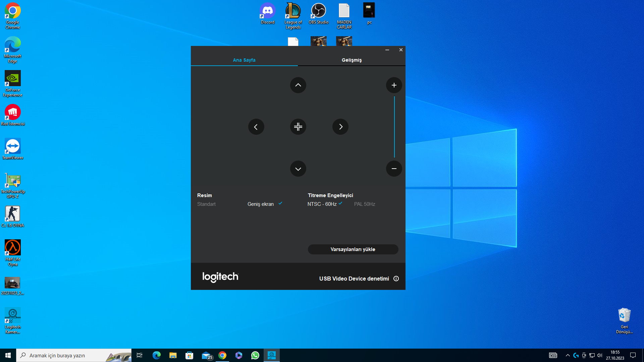This screenshot has height=362, width=644.
Task: Zoom out with the minus button
Action: tap(394, 169)
